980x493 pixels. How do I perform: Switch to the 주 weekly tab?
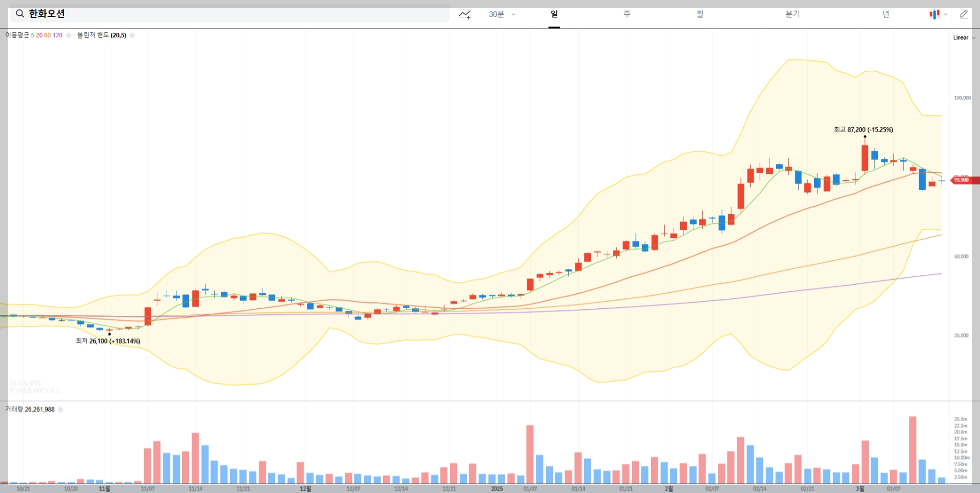point(627,14)
